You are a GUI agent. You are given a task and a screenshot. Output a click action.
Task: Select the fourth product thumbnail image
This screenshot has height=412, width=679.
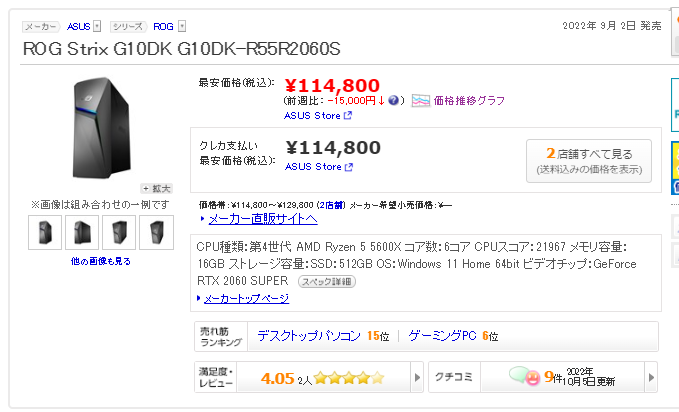[x=155, y=233]
